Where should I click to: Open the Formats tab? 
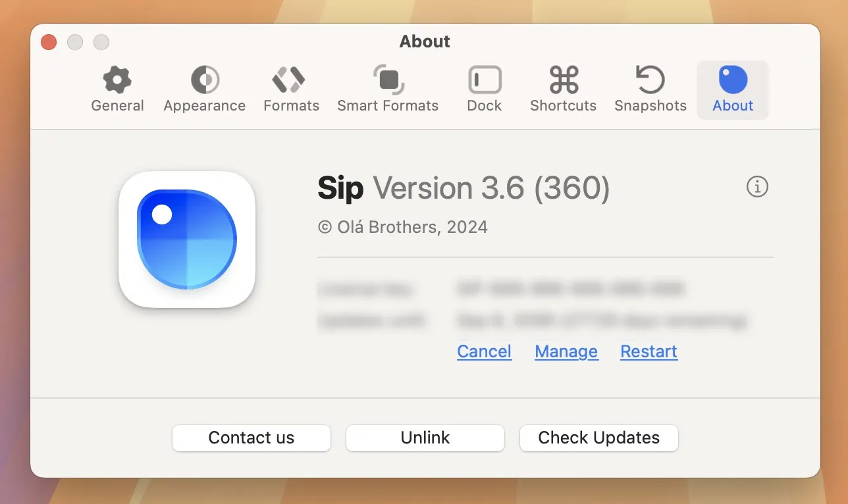pyautogui.click(x=291, y=90)
